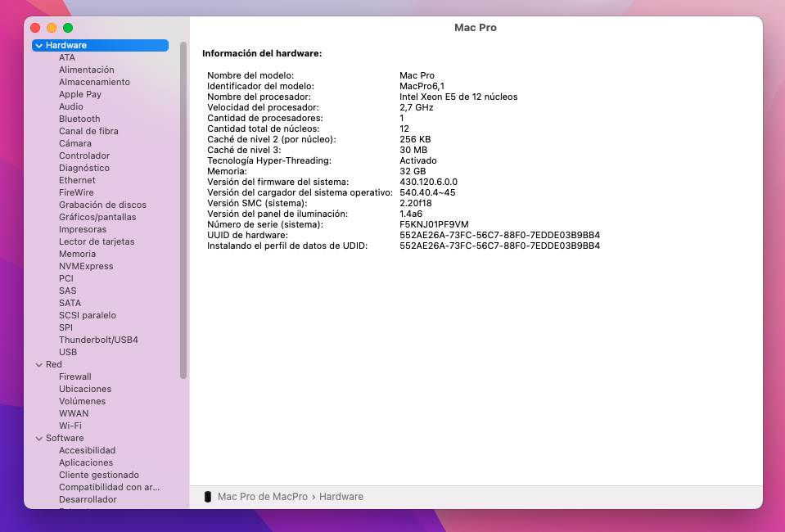Screen dimensions: 785x532
Task: Click Mac Pro de MacPro in path bar
Action: [x=263, y=497]
